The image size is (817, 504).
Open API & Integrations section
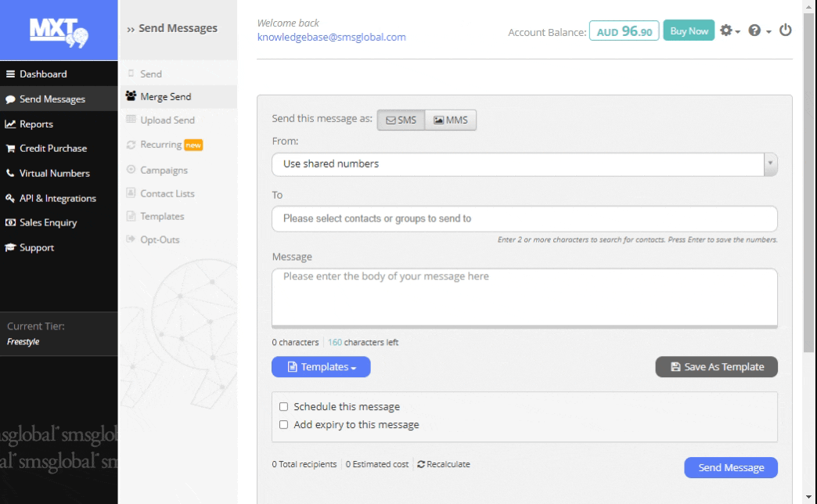pos(51,198)
